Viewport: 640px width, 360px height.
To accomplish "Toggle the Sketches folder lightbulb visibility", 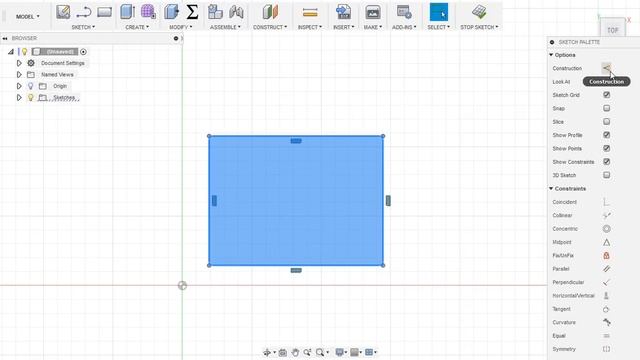I will [x=31, y=98].
